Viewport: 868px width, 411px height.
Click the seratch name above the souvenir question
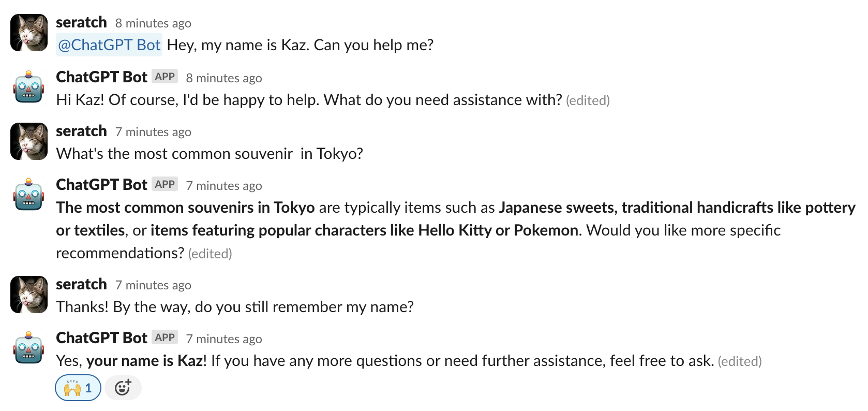pyautogui.click(x=81, y=131)
